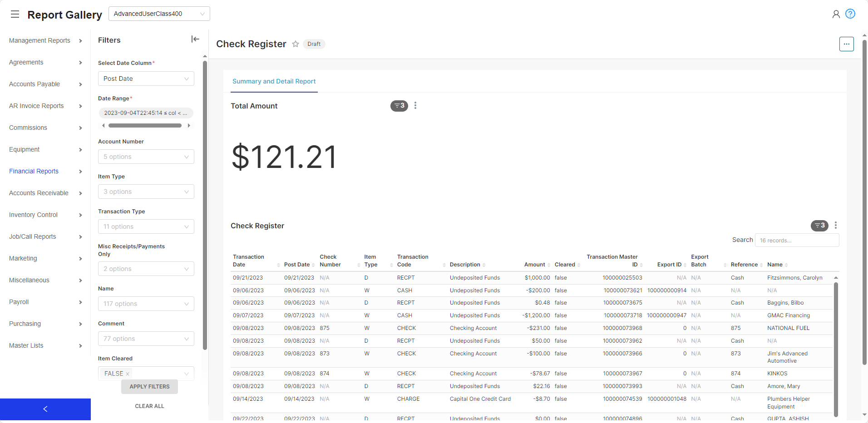868x423 pixels.
Task: Click the NATIONAL FUEL name cell
Action: click(x=788, y=328)
